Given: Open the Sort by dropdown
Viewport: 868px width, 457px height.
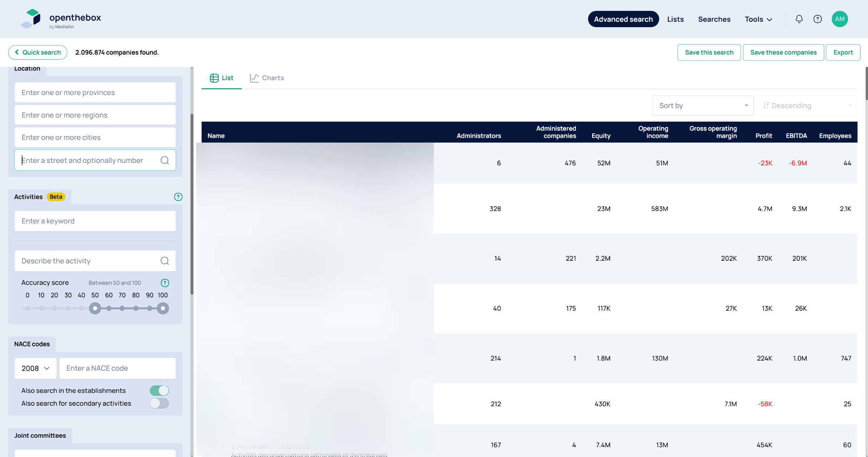Looking at the screenshot, I should (x=702, y=106).
